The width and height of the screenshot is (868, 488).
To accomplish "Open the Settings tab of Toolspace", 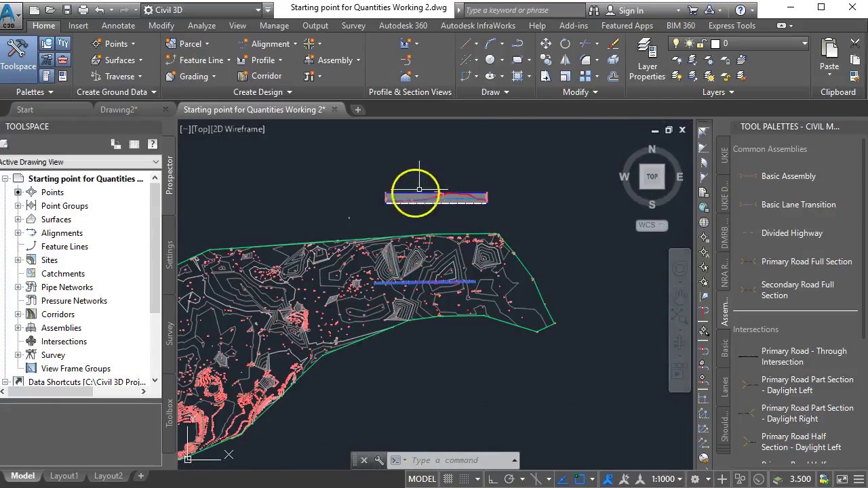I will [170, 254].
